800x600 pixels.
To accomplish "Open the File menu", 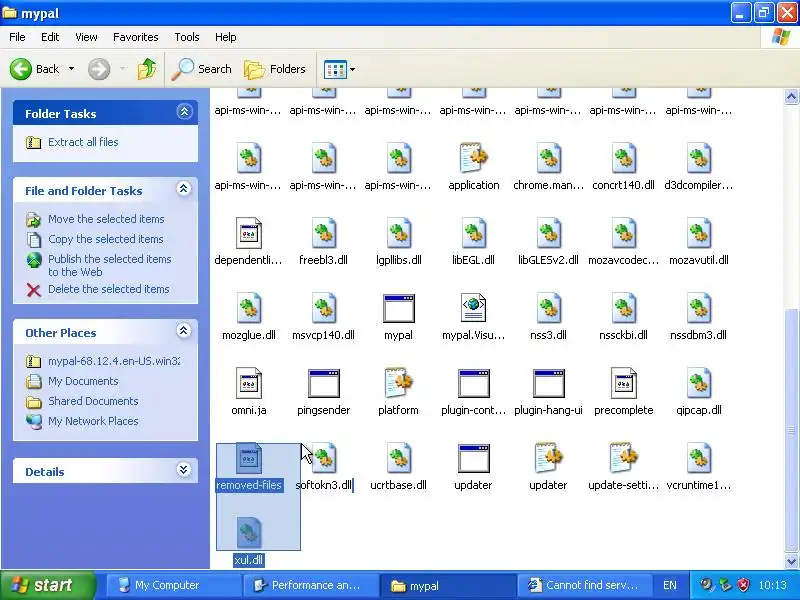I will tap(17, 37).
